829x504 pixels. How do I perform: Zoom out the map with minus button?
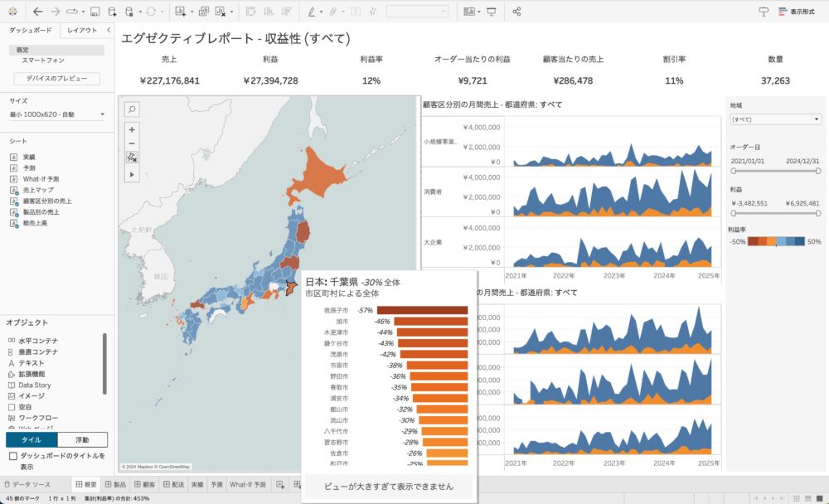[x=132, y=143]
